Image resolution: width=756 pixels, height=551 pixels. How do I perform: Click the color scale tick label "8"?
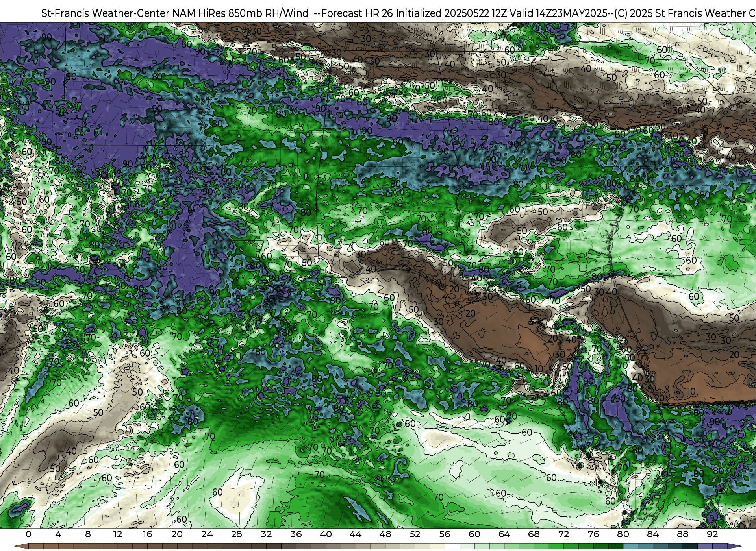(88, 534)
